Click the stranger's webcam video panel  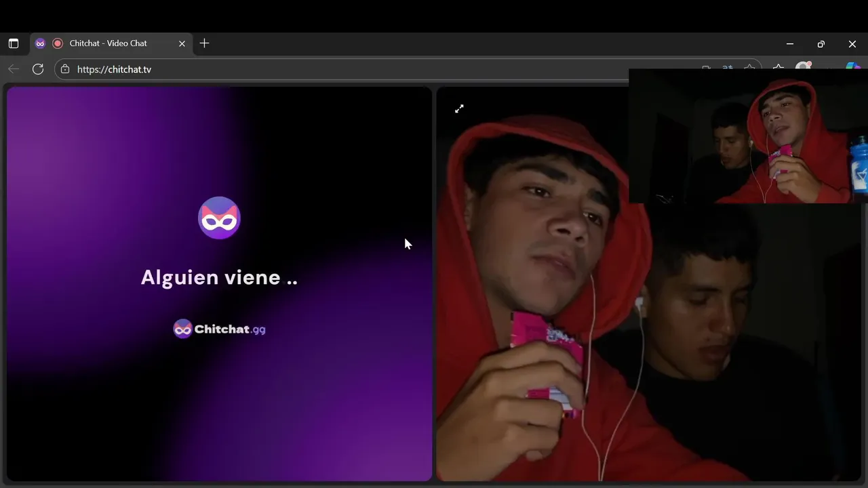[x=648, y=284]
